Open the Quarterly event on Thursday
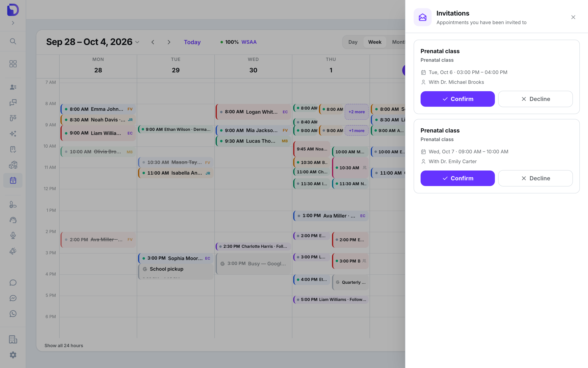 tap(350, 282)
